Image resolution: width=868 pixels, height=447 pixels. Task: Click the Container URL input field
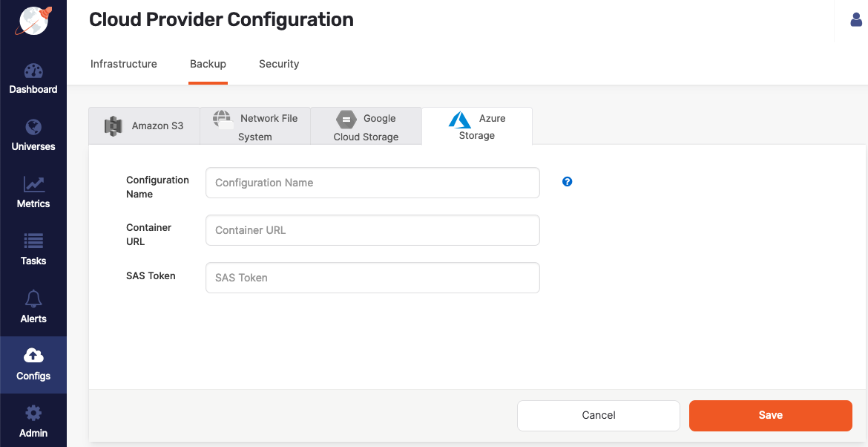(372, 230)
